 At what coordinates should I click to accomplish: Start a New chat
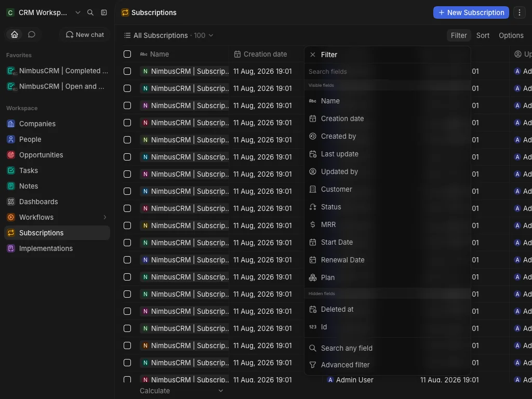pos(85,35)
